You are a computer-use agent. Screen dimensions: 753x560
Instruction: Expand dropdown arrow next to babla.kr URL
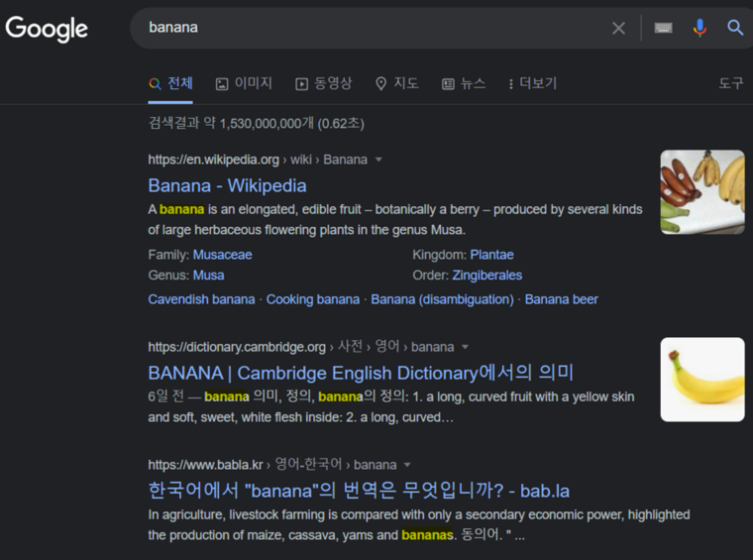click(x=407, y=465)
